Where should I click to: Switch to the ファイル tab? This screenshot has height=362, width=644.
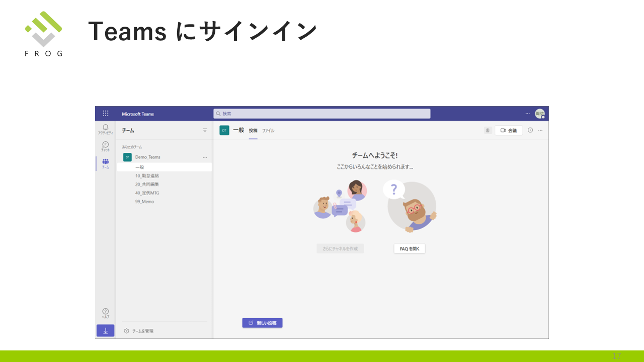[268, 131]
